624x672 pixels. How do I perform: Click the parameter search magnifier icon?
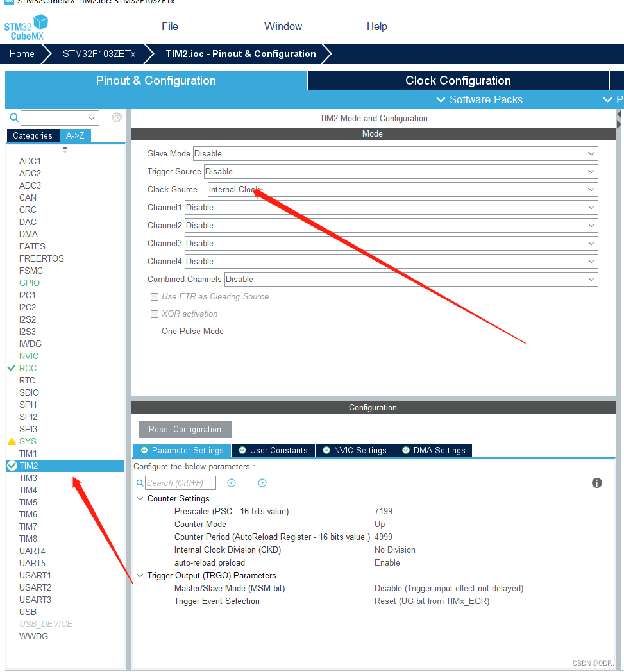click(140, 483)
